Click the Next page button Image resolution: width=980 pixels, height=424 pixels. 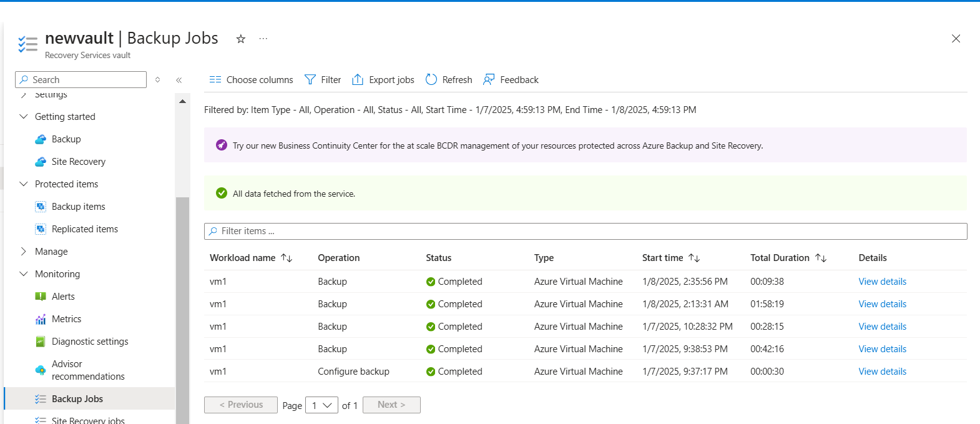[x=391, y=405]
